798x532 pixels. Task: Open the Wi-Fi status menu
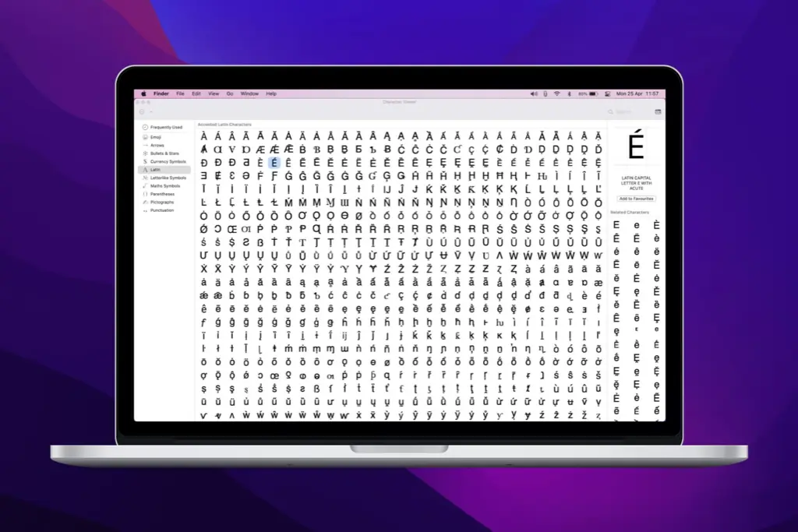556,93
